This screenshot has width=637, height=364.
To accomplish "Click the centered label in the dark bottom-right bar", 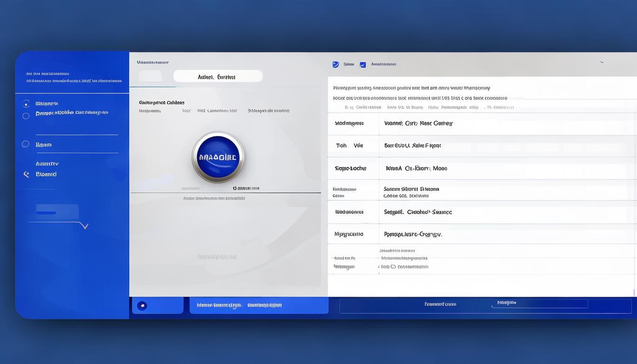I will [440, 304].
